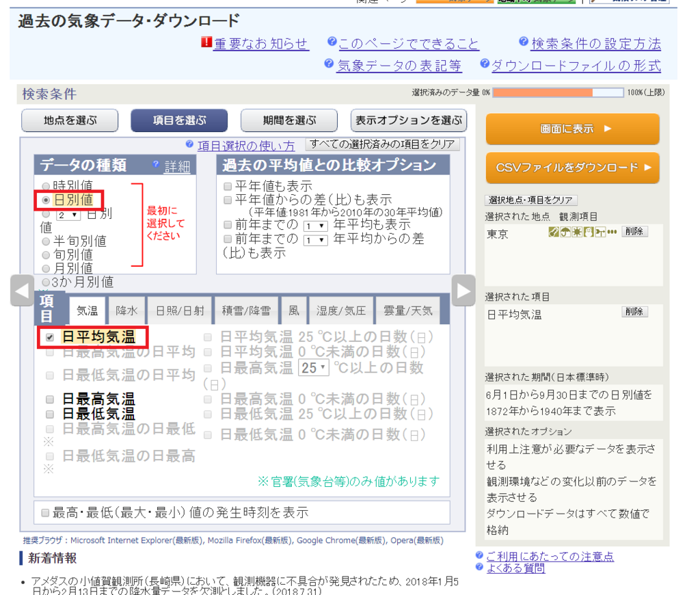Image resolution: width=700 pixels, height=595 pixels.
Task: Click help icon beside このページでできること
Action: coord(332,42)
